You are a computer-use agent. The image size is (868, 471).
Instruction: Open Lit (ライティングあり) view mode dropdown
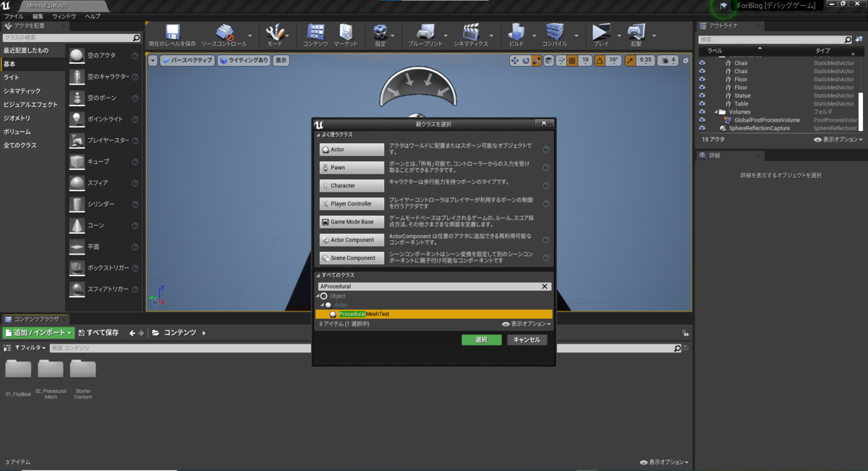pos(244,61)
